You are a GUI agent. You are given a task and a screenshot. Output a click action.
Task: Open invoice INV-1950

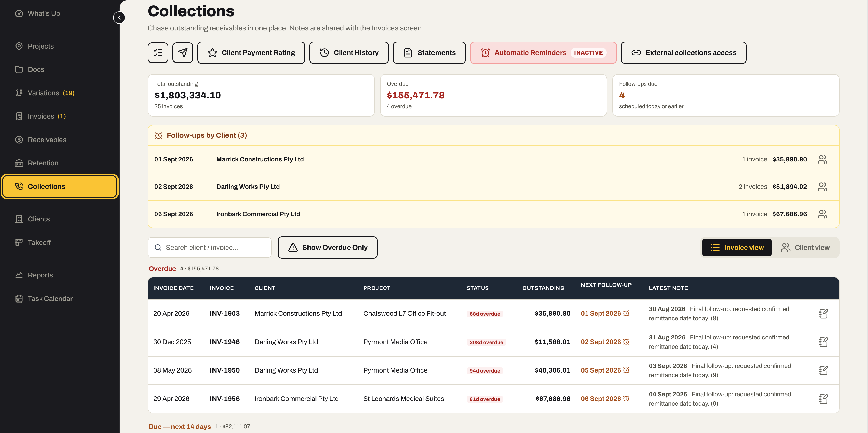click(225, 370)
